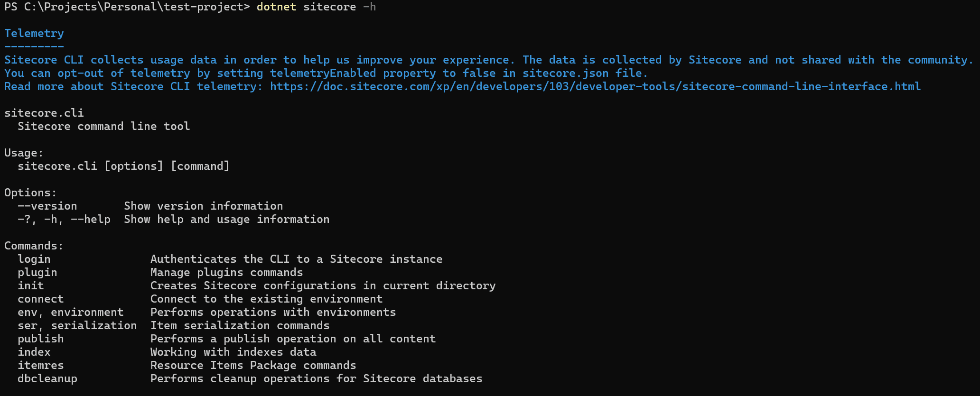Click 'Connect to the existing environment' description
This screenshot has height=396, width=980.
coord(267,299)
